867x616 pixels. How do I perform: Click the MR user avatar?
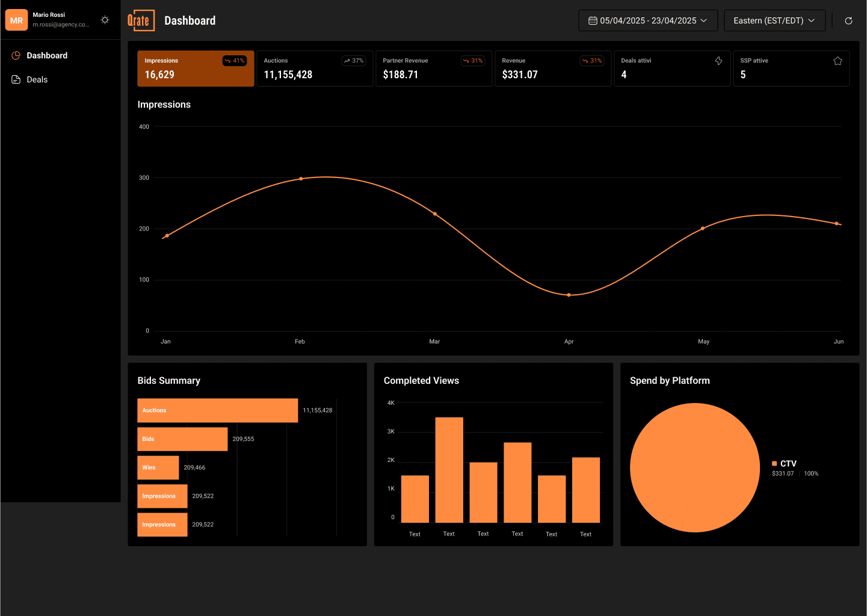[x=16, y=20]
